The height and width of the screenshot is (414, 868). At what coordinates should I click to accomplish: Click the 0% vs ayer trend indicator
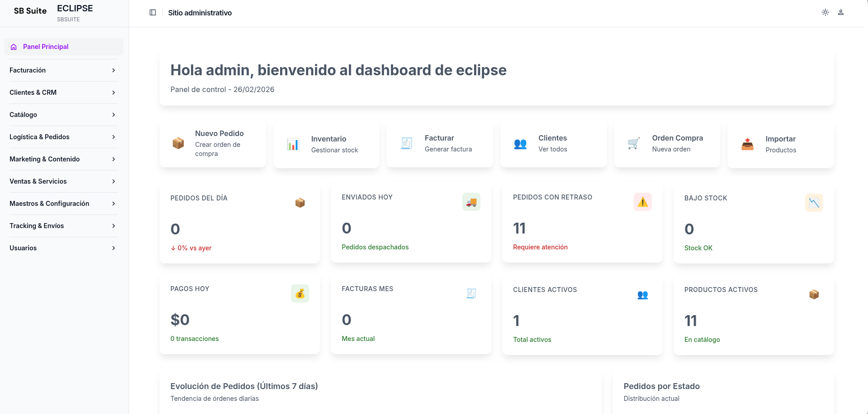(x=191, y=248)
